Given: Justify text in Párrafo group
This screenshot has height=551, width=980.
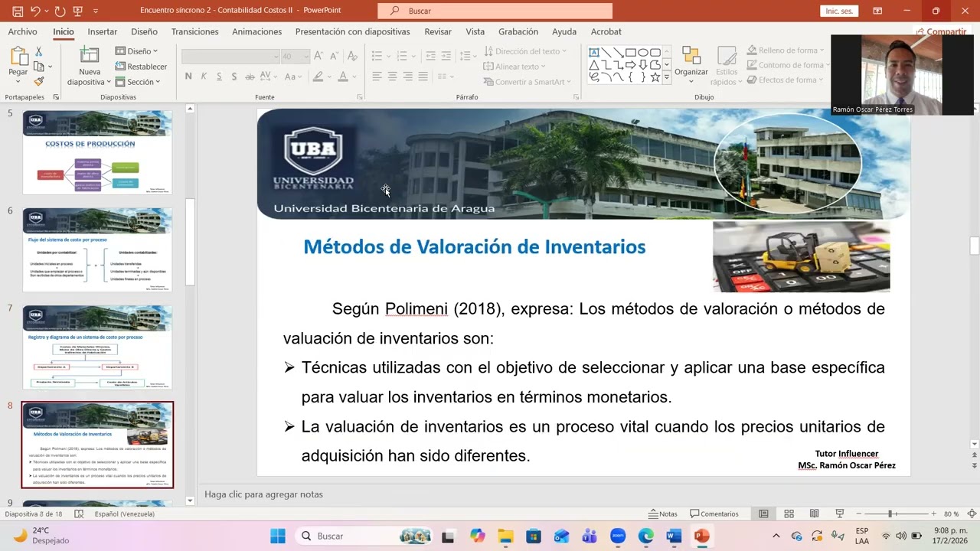Looking at the screenshot, I should [x=423, y=77].
